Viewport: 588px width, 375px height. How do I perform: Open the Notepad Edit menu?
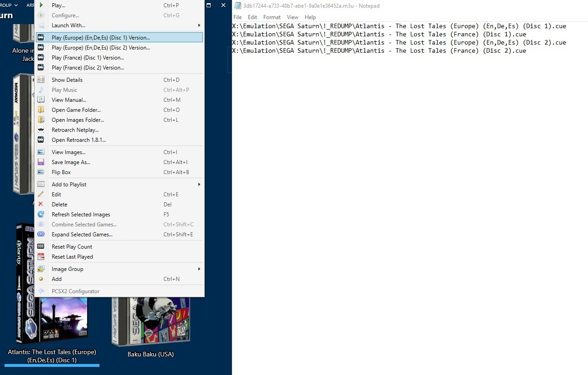pyautogui.click(x=252, y=17)
